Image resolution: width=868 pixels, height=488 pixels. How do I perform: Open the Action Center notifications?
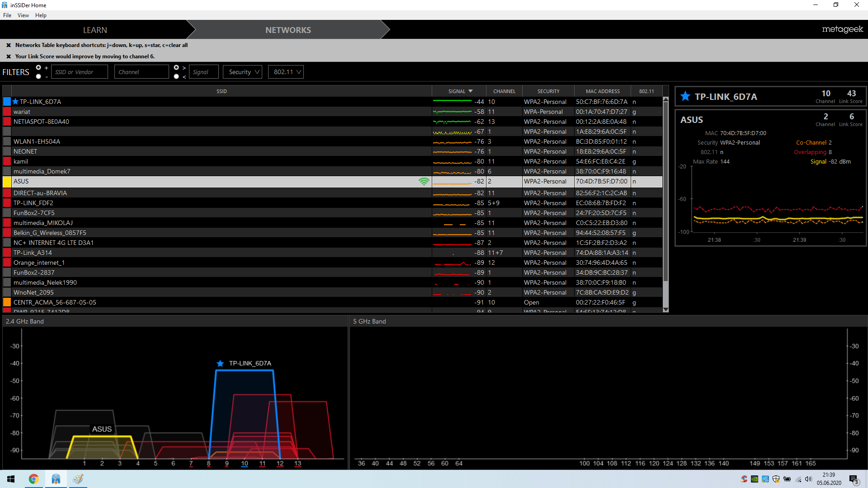[854, 479]
